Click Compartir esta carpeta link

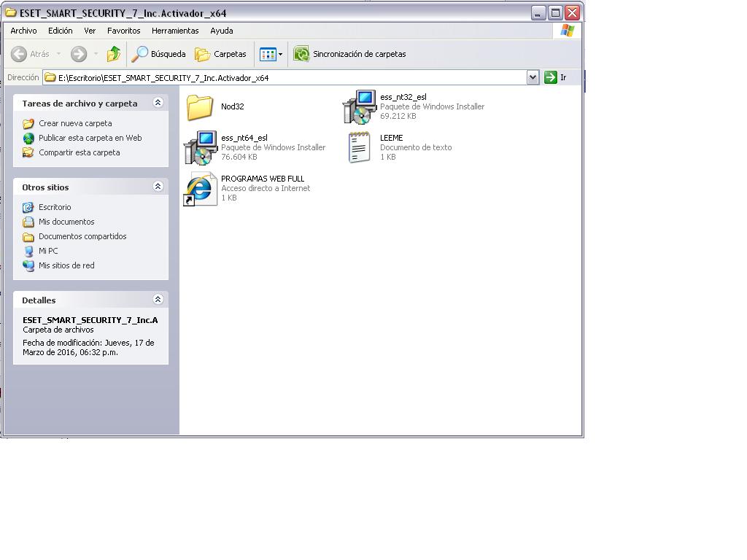coord(79,153)
